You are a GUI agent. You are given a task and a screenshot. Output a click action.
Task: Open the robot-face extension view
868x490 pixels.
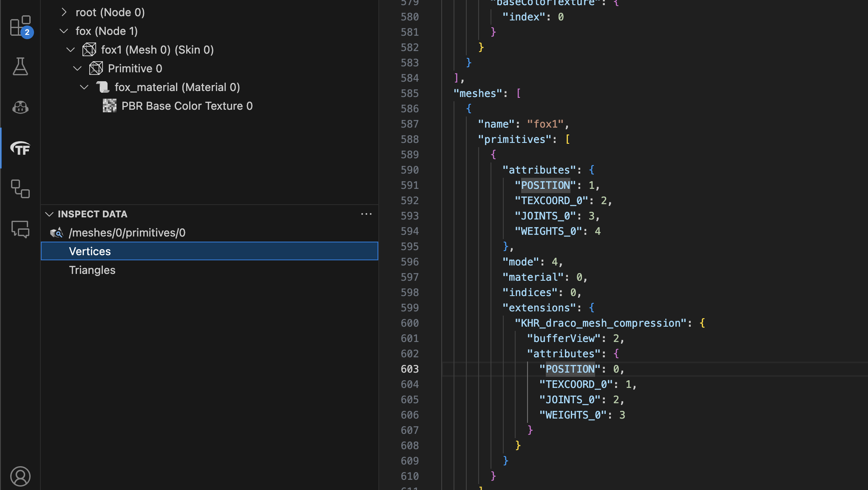point(20,108)
